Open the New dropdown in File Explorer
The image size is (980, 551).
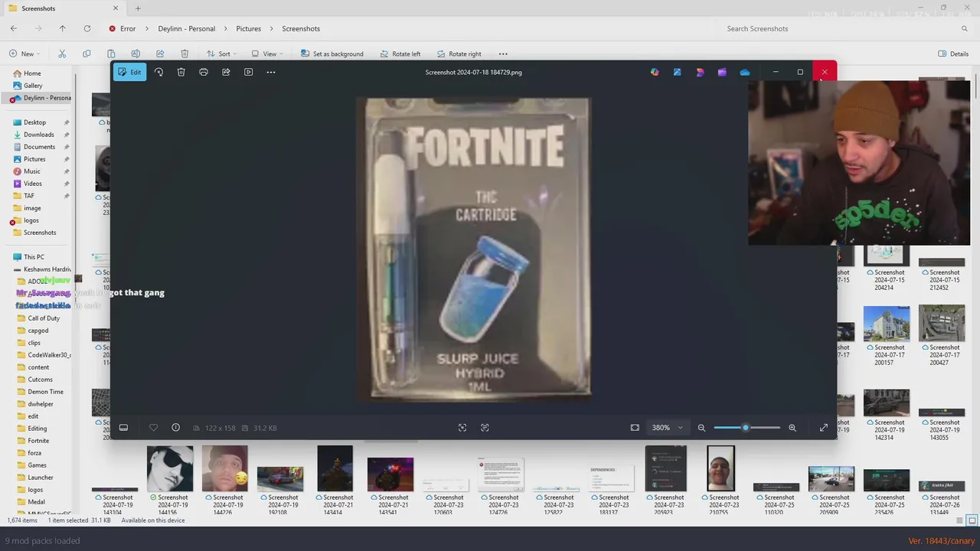pyautogui.click(x=25, y=54)
